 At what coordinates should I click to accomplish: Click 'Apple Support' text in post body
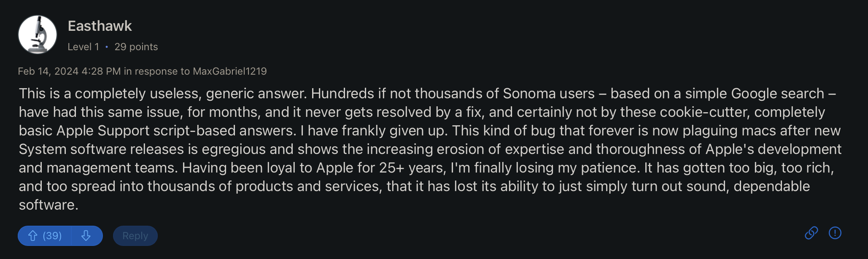point(103,131)
